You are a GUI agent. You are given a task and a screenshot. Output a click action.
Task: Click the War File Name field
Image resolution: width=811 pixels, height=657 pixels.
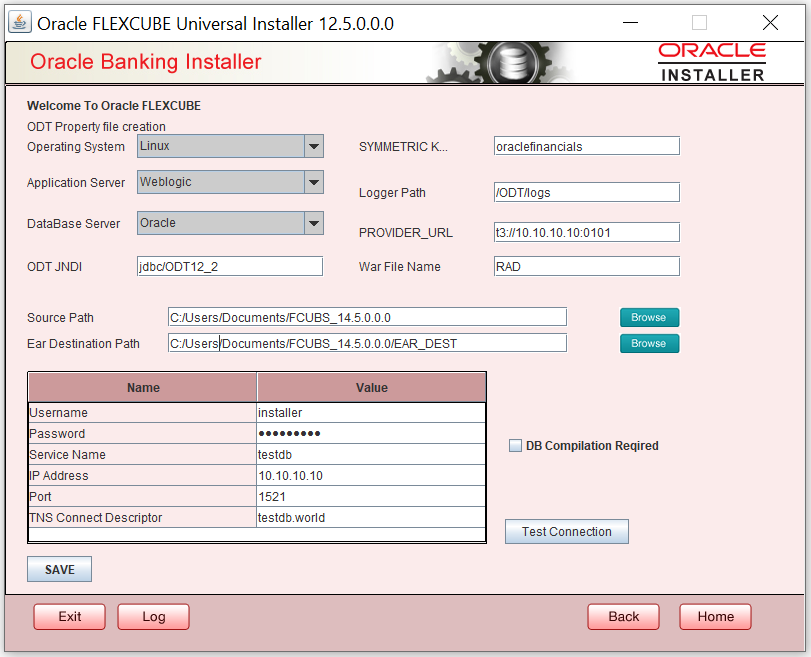pyautogui.click(x=587, y=266)
